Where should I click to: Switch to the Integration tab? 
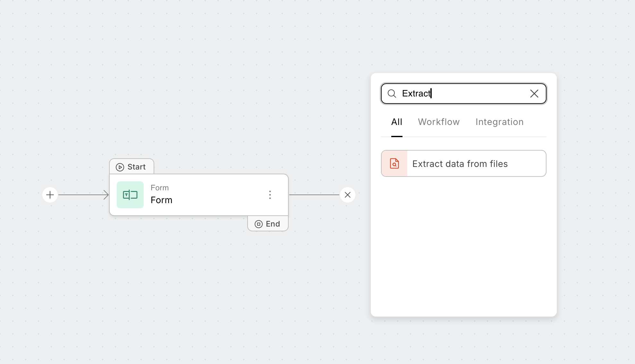[x=499, y=122]
